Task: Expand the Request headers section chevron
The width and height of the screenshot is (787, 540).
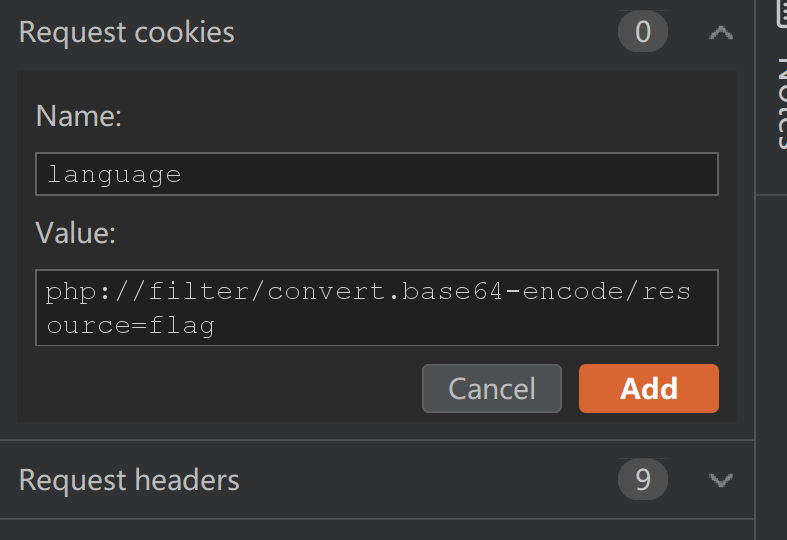Action: [721, 480]
